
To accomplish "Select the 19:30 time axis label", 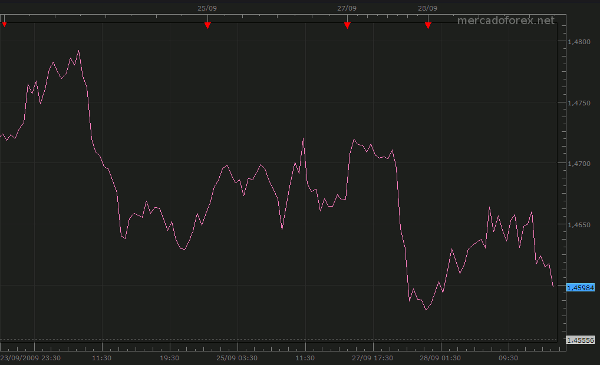I will pyautogui.click(x=170, y=358).
